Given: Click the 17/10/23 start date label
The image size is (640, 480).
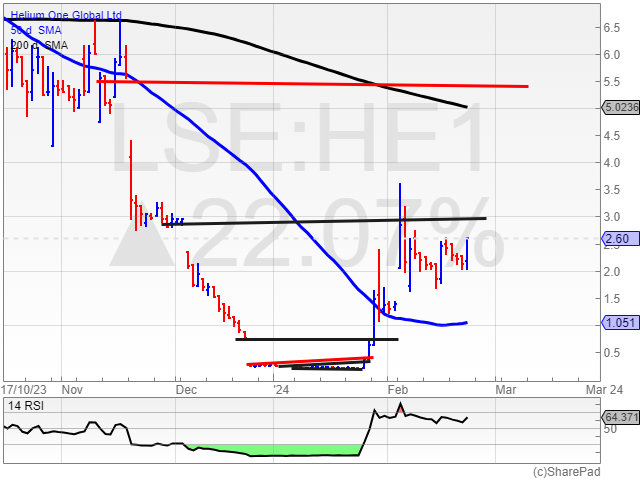Looking at the screenshot, I should pyautogui.click(x=24, y=390).
